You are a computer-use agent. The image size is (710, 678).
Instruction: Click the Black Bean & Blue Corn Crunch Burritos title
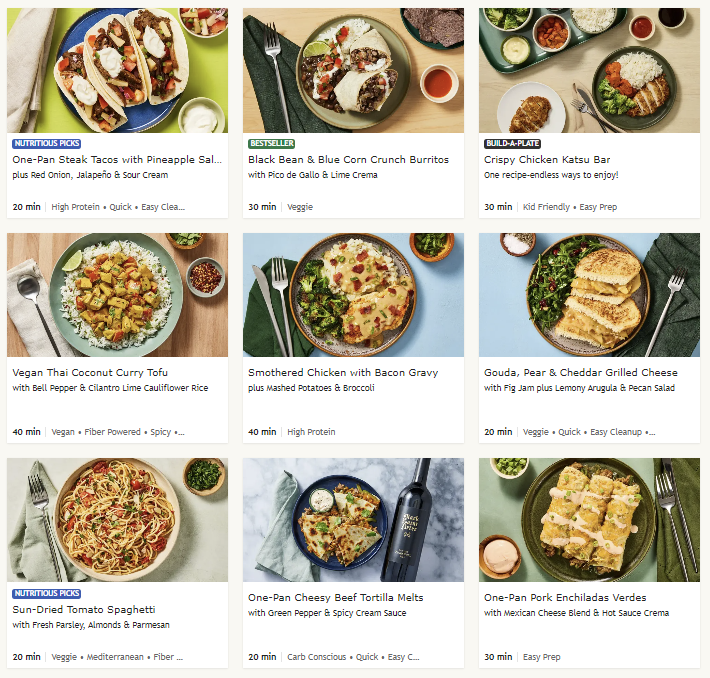[348, 160]
